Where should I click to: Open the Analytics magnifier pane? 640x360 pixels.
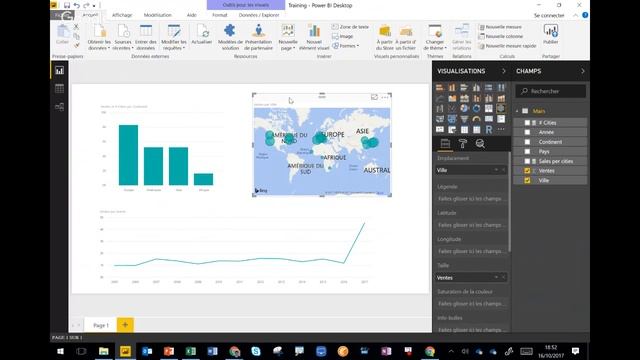pyautogui.click(x=480, y=144)
